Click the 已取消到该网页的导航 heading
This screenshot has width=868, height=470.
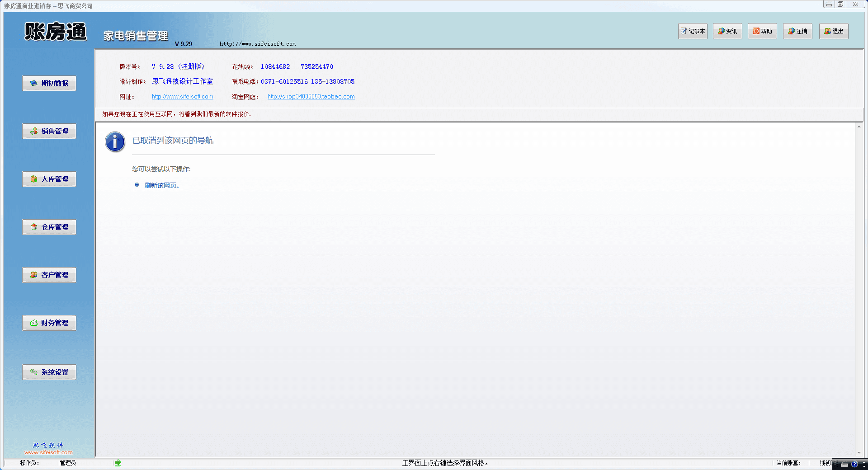(173, 141)
